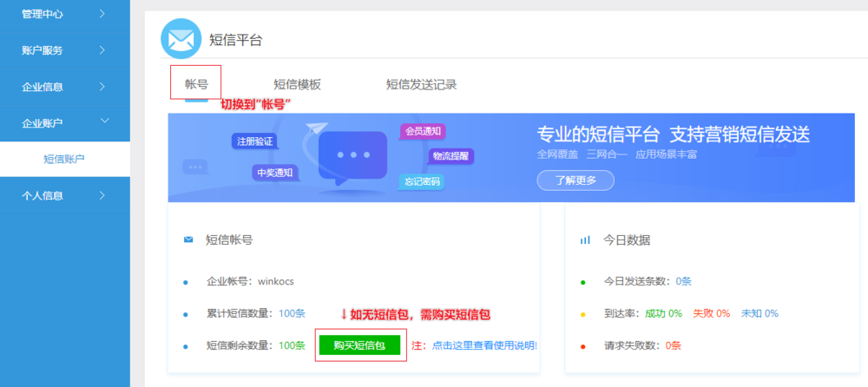
Task: Click the 了解更多 banner button
Action: coord(575,180)
